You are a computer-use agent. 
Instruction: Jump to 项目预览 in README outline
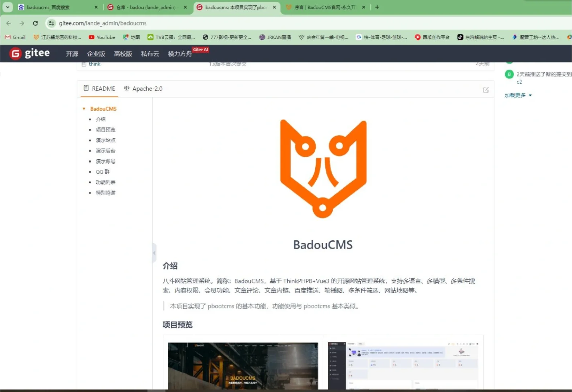coord(105,130)
